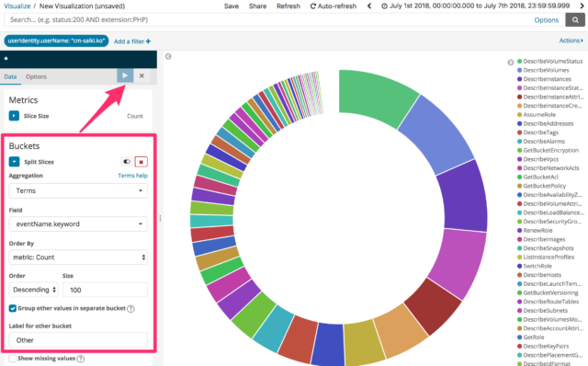Collapse the Split Slices bucket
This screenshot has height=366, width=588.
[14, 162]
